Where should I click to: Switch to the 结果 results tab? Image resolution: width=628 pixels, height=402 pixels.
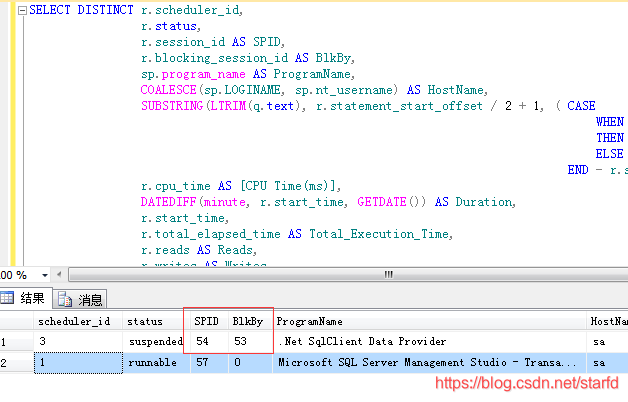[26, 298]
